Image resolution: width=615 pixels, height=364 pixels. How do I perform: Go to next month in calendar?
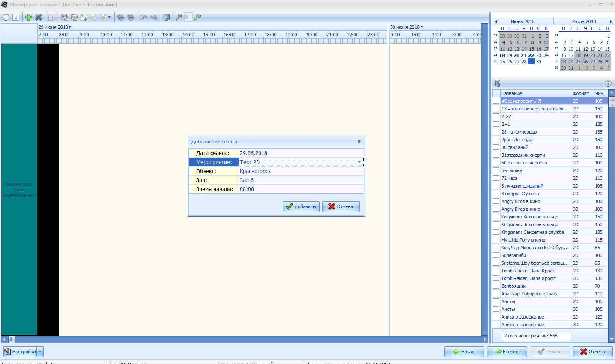point(611,21)
